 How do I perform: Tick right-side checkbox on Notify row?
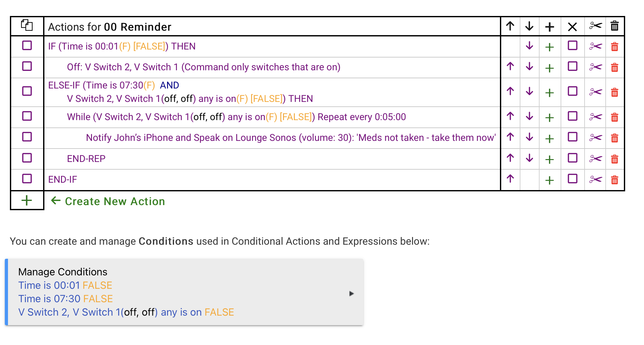coord(572,137)
